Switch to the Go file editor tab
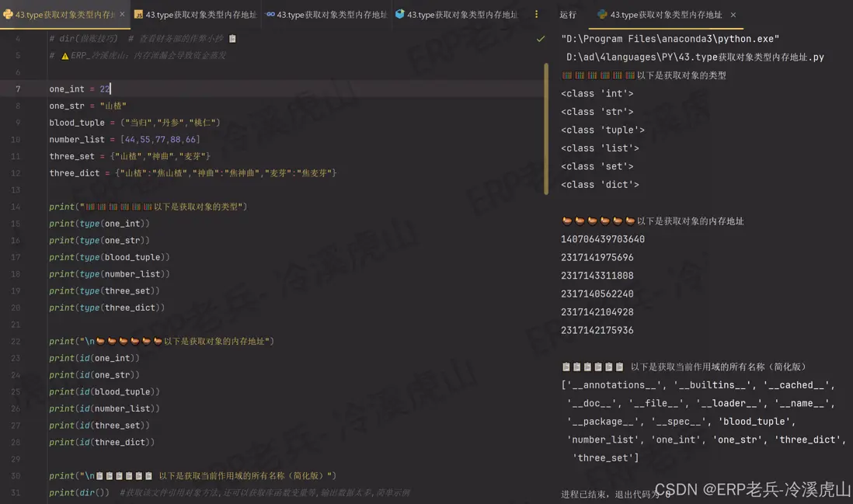The image size is (853, 504). (x=326, y=15)
